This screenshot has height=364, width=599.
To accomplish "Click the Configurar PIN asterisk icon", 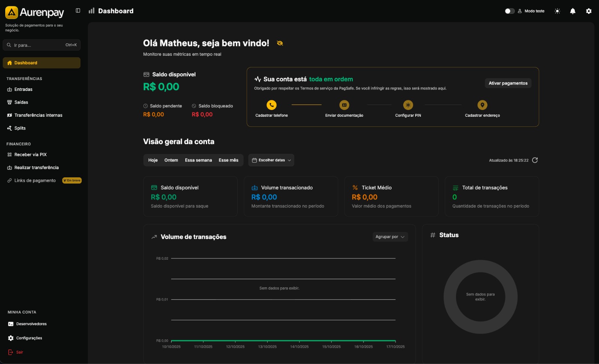I will 408,105.
